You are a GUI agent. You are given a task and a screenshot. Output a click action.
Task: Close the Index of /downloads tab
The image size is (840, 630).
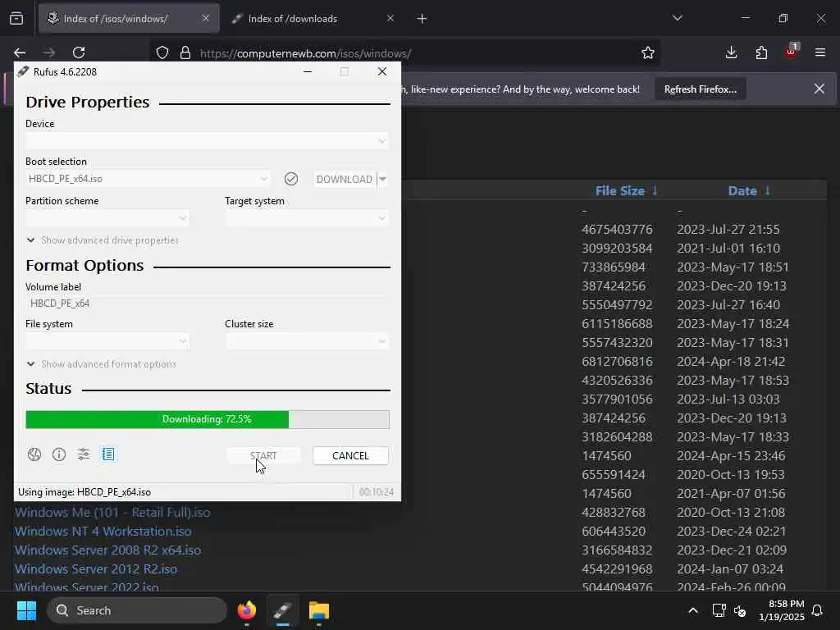pyautogui.click(x=390, y=19)
